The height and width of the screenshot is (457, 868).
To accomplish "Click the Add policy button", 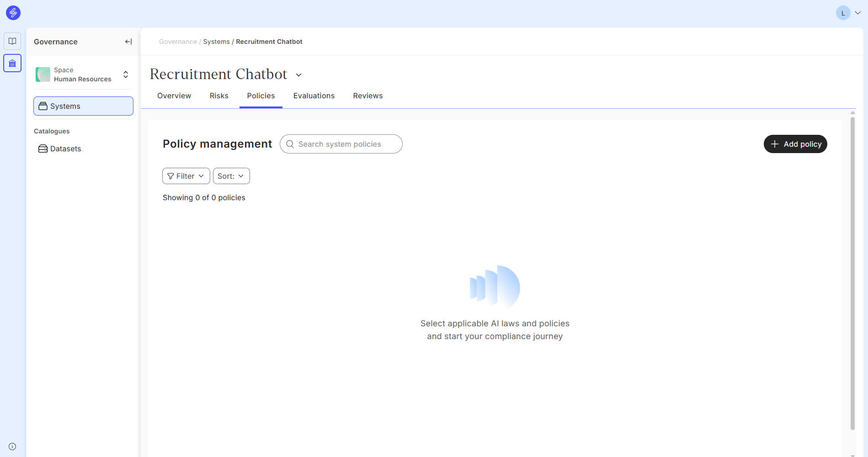I will click(795, 144).
